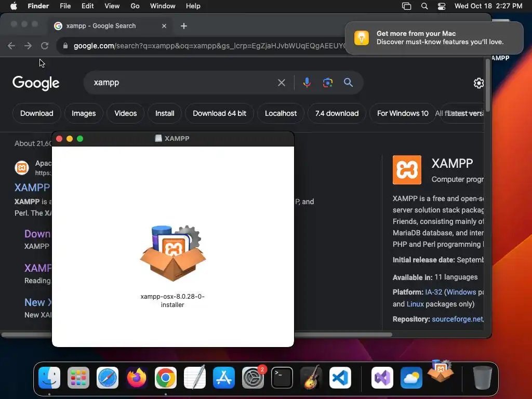Open the Help menu
This screenshot has height=399, width=532.
tap(193, 6)
